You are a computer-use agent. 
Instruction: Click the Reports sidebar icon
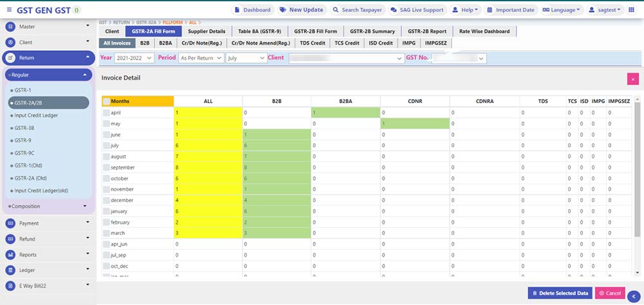click(11, 255)
